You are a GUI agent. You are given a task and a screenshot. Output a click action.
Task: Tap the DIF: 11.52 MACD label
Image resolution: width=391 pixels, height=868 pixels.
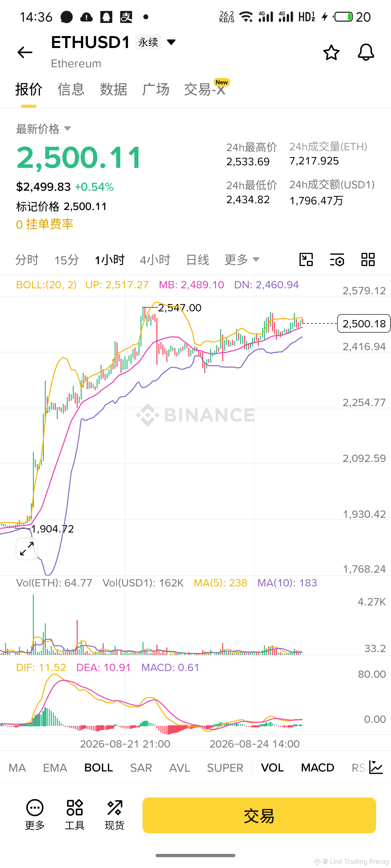(41, 668)
